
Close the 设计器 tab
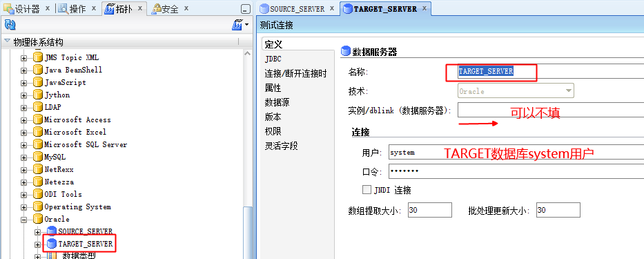[x=48, y=8]
